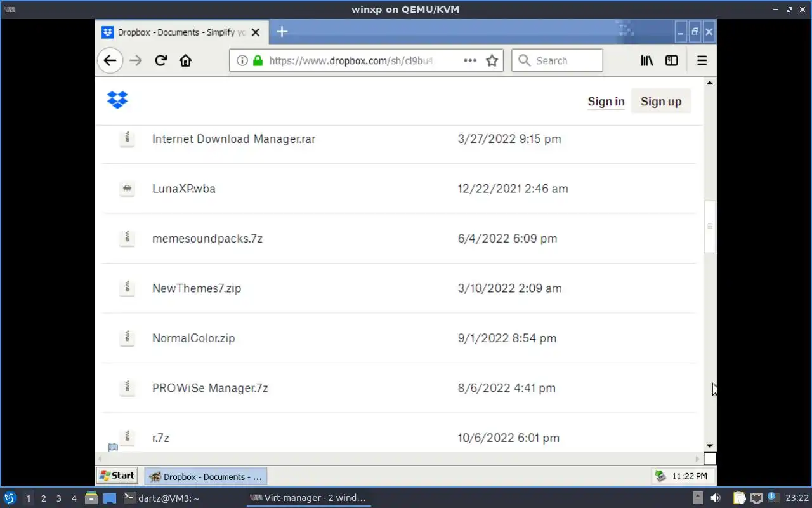Open file PROWiSe Manager.7z
Screen dimensions: 812x508
(210, 388)
